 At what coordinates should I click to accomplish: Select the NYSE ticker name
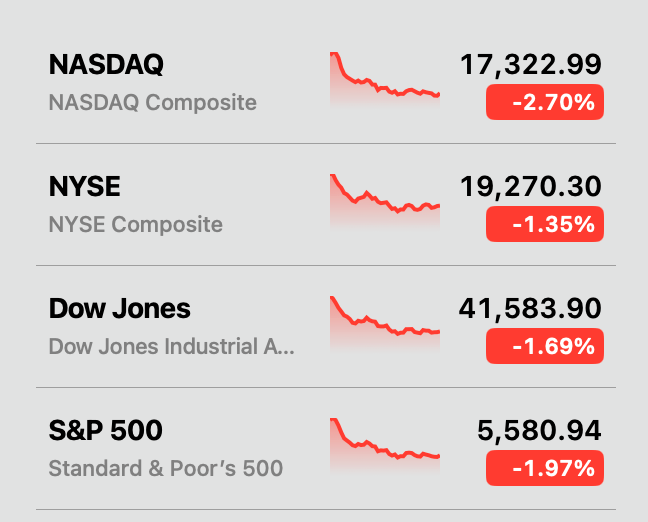point(84,186)
